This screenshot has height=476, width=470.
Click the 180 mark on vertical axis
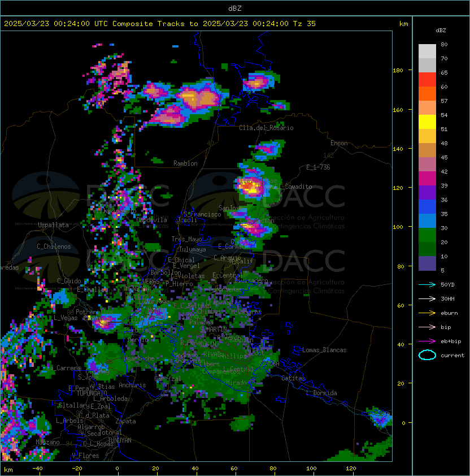[x=398, y=71]
